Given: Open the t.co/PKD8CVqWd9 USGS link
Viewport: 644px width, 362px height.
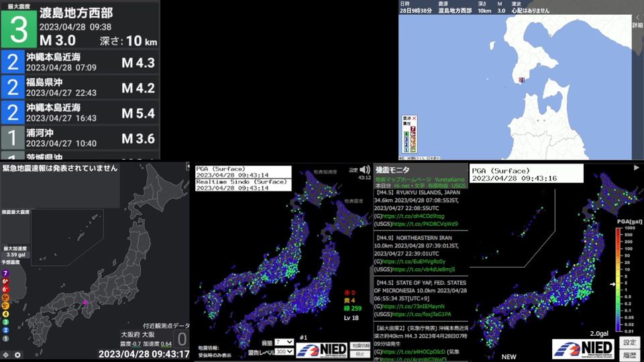Looking at the screenshot, I should (x=425, y=224).
